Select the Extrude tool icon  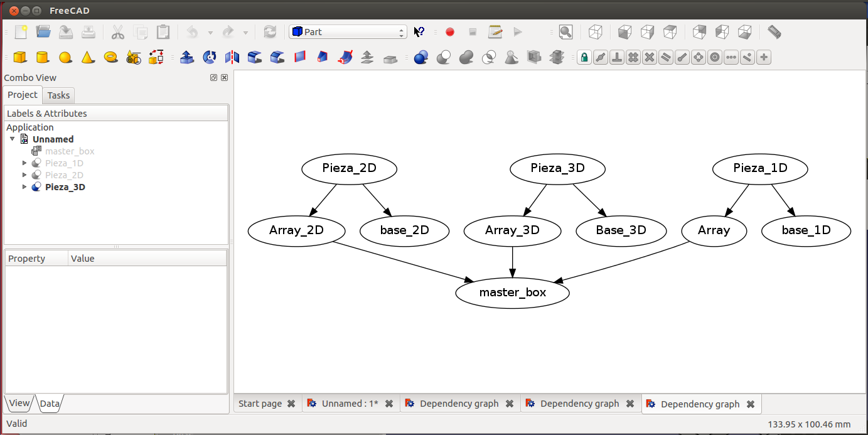(186, 58)
